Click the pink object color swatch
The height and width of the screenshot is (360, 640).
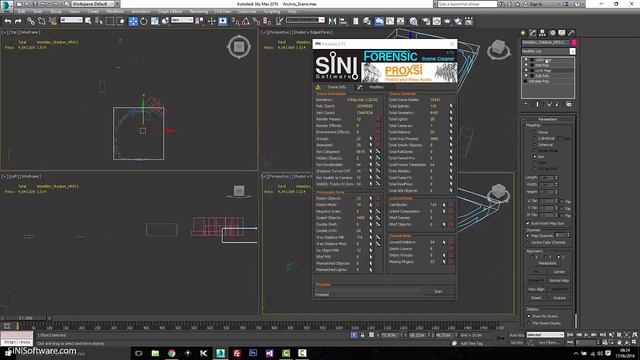coord(574,42)
